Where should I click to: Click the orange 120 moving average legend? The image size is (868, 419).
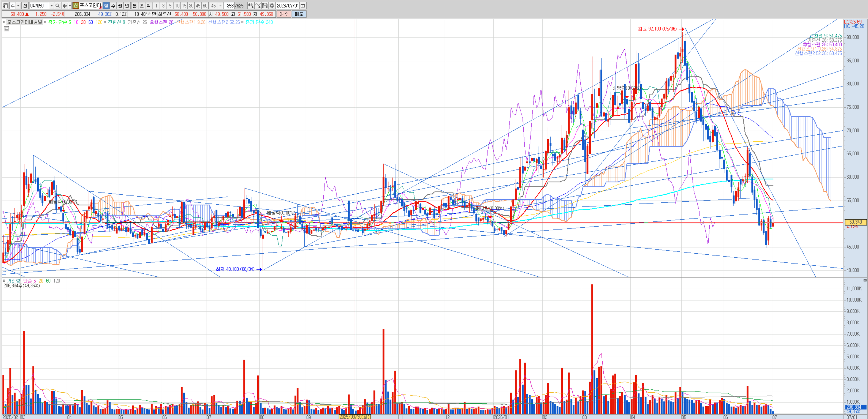point(99,22)
